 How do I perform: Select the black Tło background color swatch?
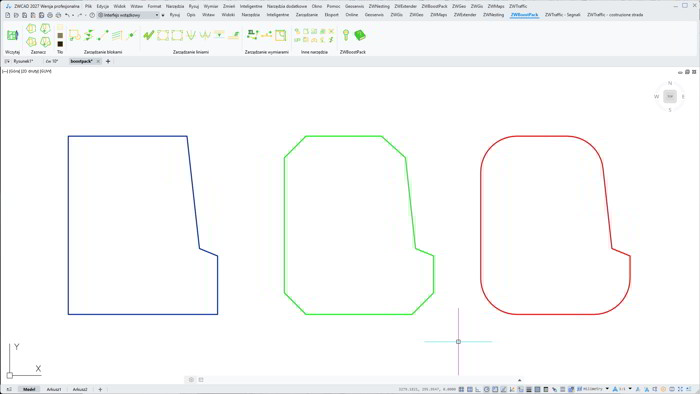(x=60, y=44)
